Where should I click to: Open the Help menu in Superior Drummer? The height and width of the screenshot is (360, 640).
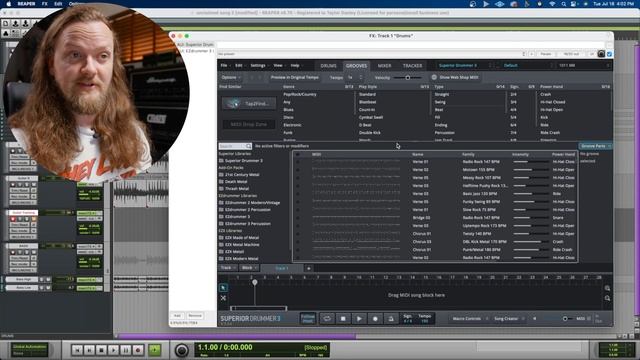(296, 65)
